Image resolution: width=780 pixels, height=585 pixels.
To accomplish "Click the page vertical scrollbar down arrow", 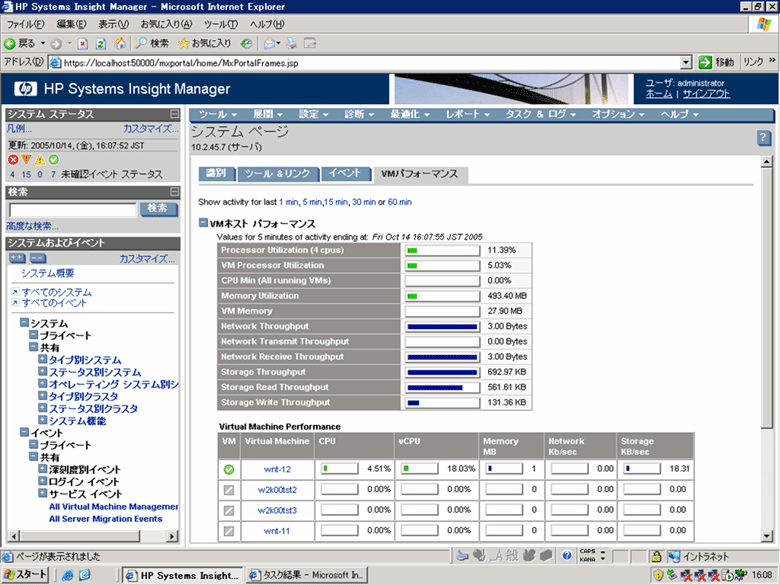I will 767,536.
